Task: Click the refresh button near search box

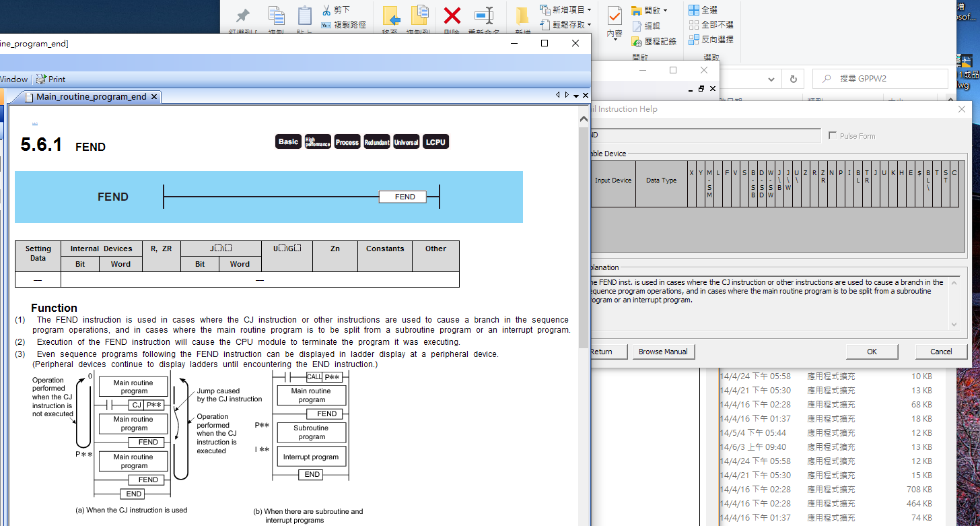Action: click(793, 79)
